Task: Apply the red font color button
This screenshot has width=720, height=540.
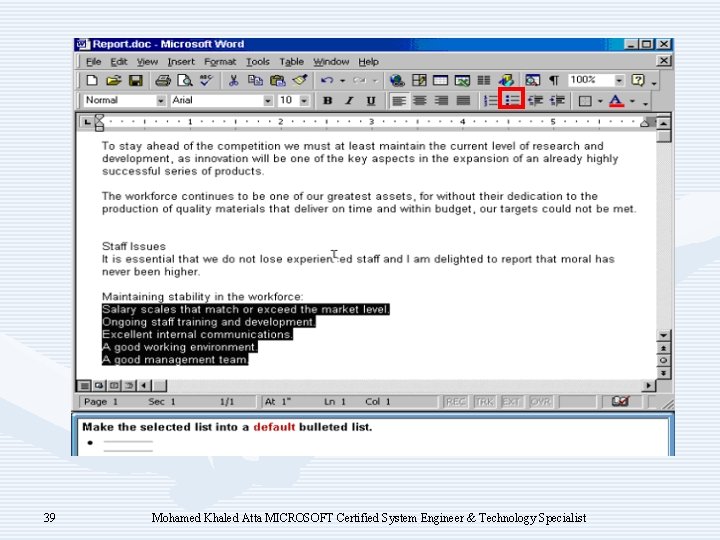Action: [616, 101]
